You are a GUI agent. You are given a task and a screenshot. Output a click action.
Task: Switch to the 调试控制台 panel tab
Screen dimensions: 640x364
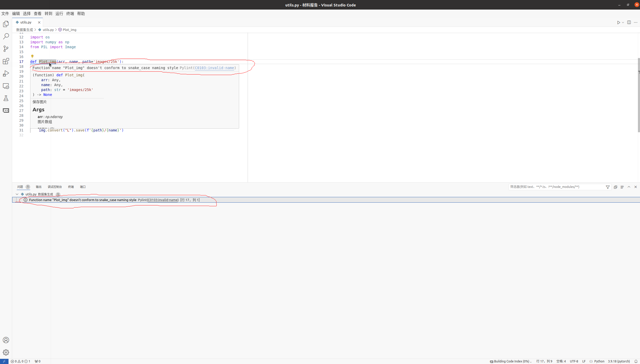(55, 187)
